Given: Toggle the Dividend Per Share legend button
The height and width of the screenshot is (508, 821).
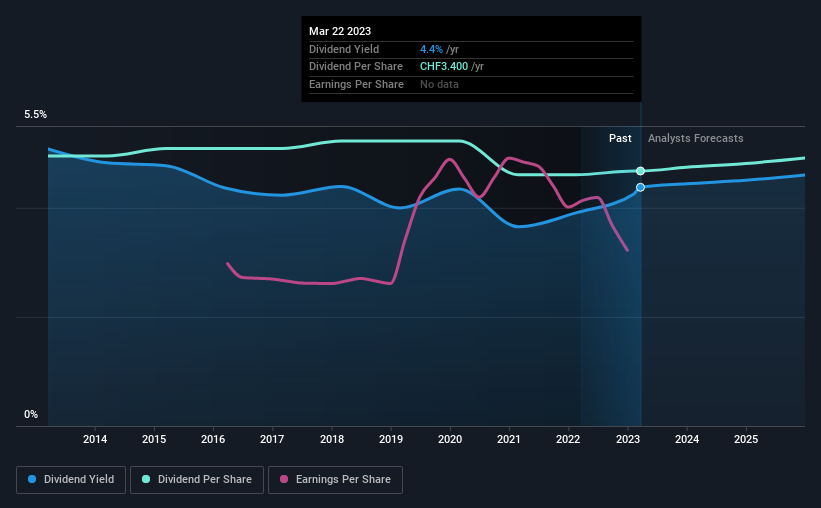Looking at the screenshot, I should [197, 480].
